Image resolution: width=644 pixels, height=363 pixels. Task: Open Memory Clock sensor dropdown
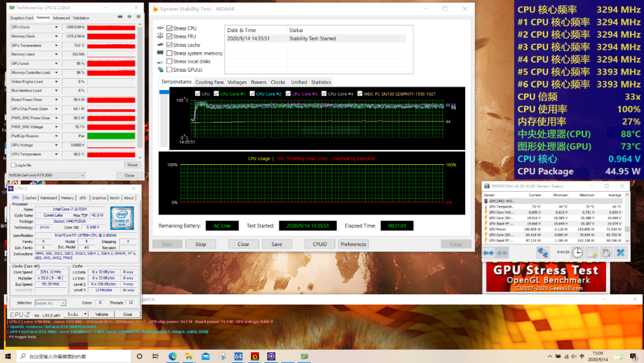point(56,36)
